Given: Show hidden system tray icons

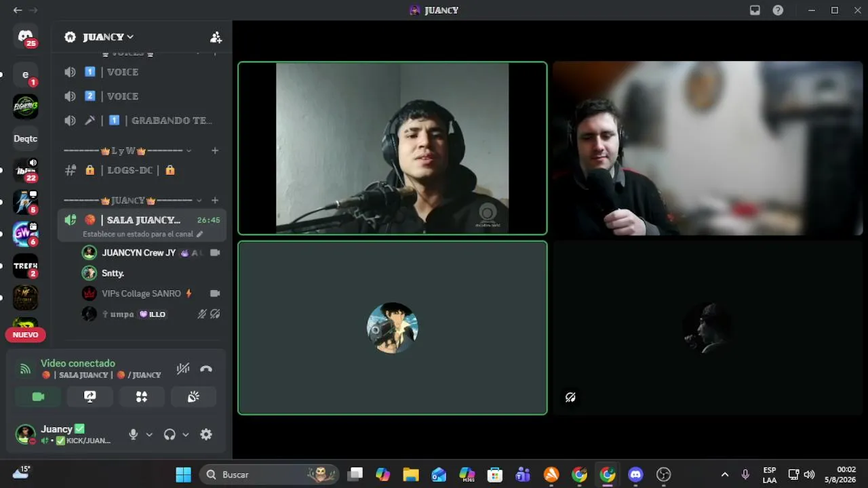Looking at the screenshot, I should coord(724,474).
